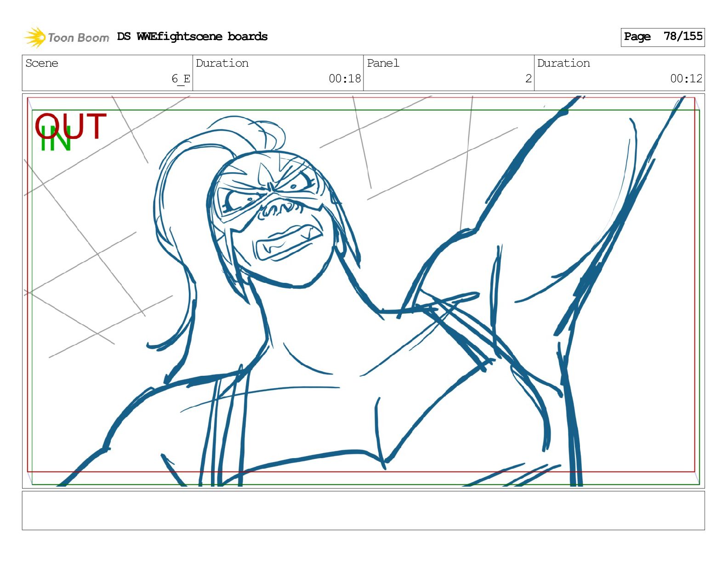The width and height of the screenshot is (728, 563).
Task: Click the Toon Boom wordmark text
Action: pyautogui.click(x=78, y=38)
